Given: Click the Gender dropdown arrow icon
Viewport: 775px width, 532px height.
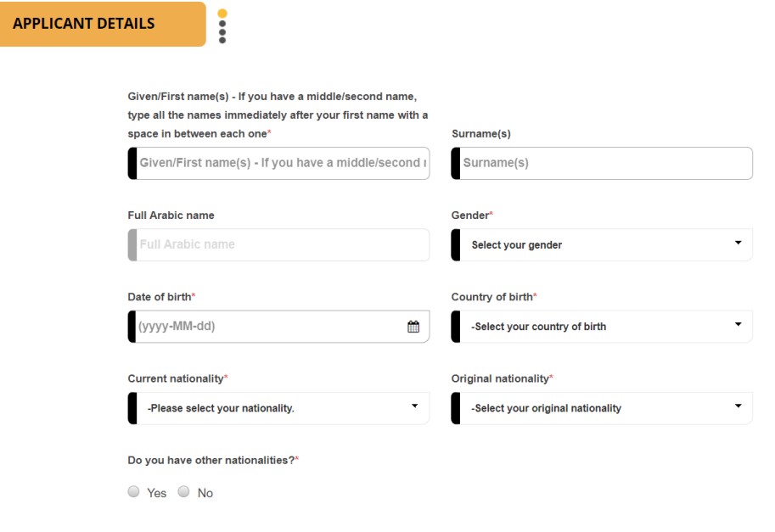Looking at the screenshot, I should 738,243.
